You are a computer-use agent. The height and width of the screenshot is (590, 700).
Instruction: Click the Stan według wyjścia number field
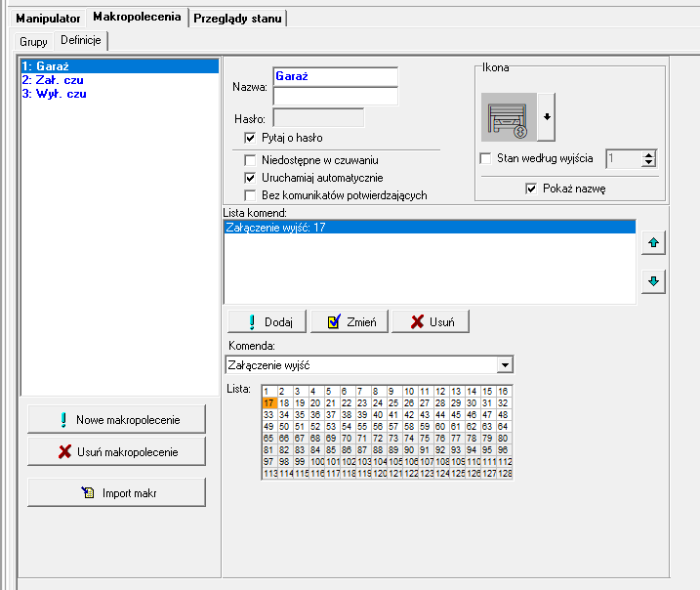click(x=624, y=158)
